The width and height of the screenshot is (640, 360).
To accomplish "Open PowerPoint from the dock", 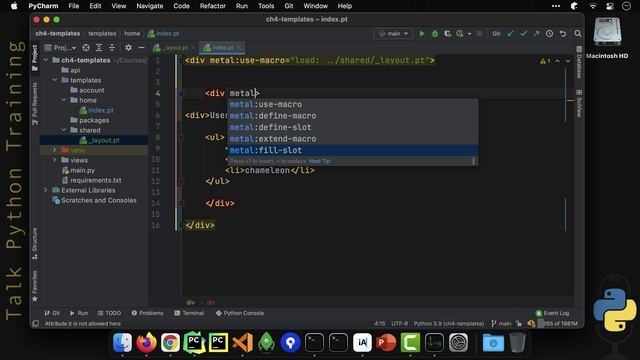I will (x=386, y=342).
